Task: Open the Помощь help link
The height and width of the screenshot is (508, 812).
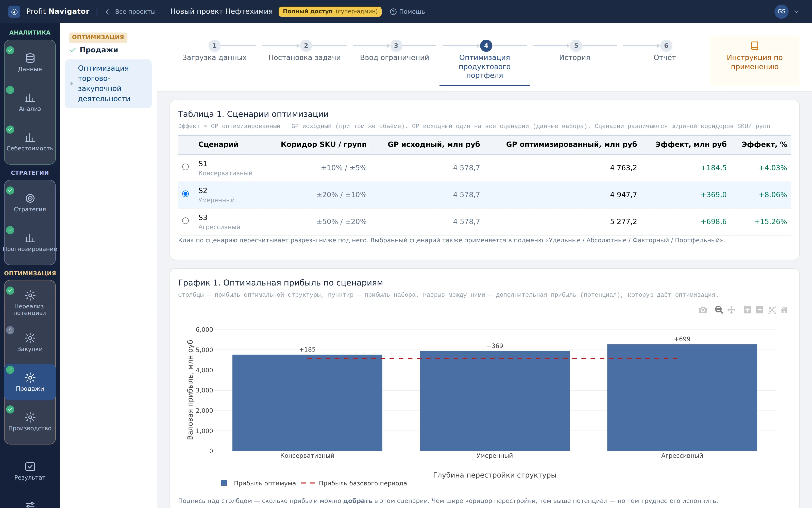Action: (407, 12)
